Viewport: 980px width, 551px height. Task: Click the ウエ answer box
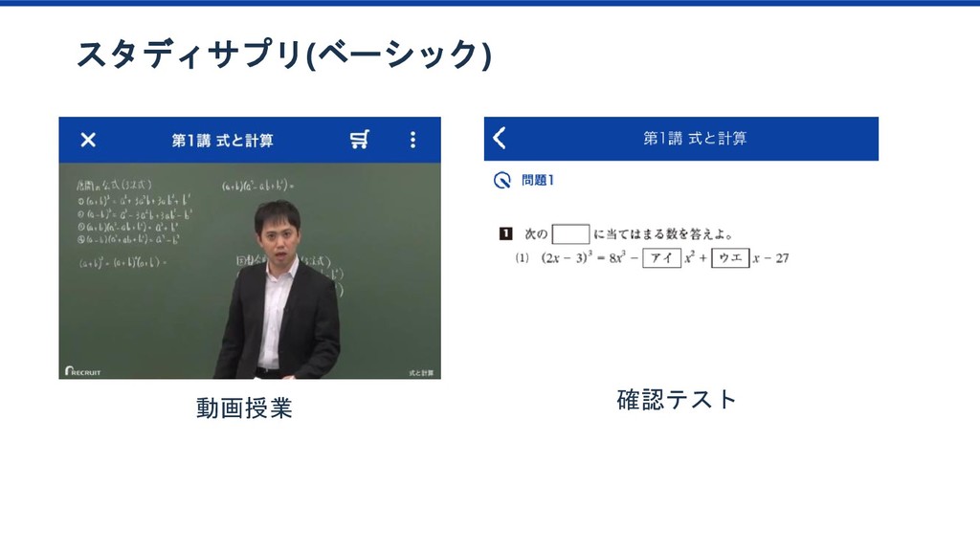(x=730, y=258)
